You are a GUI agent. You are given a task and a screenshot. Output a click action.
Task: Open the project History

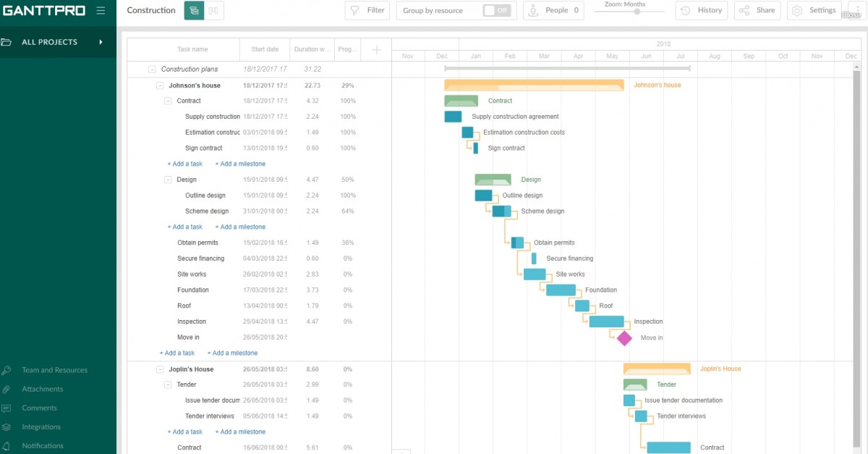pyautogui.click(x=702, y=10)
